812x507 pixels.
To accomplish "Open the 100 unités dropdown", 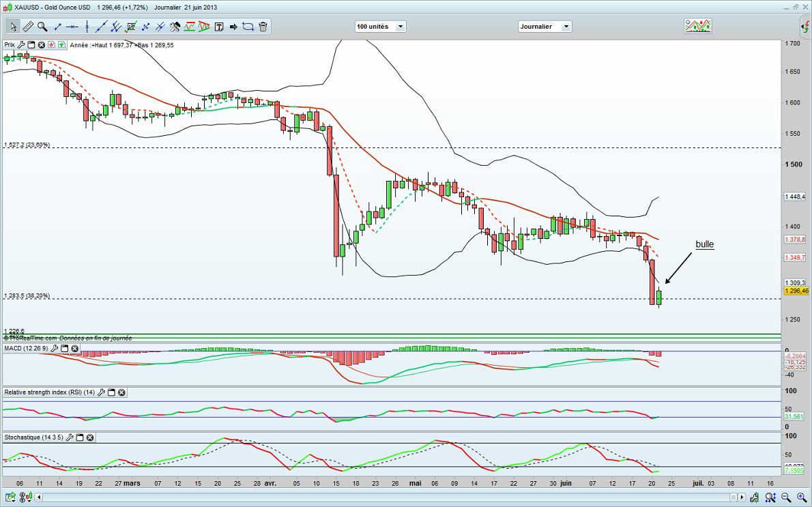I will click(380, 27).
